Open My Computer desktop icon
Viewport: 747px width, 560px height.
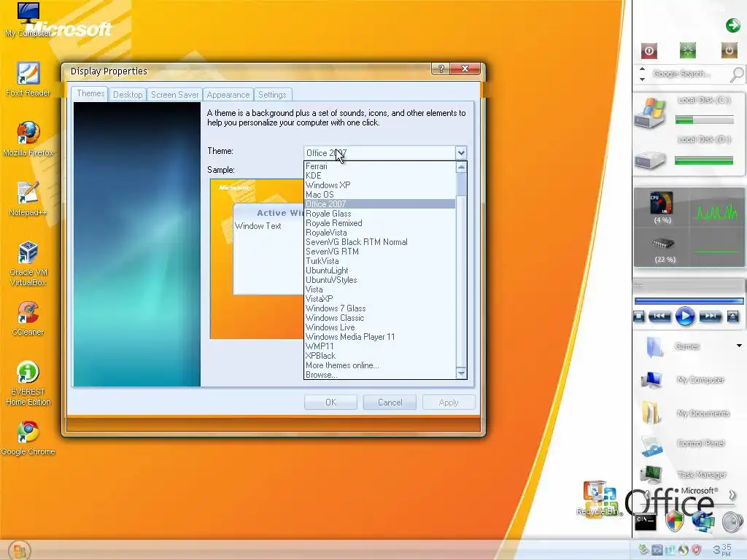coord(28,15)
